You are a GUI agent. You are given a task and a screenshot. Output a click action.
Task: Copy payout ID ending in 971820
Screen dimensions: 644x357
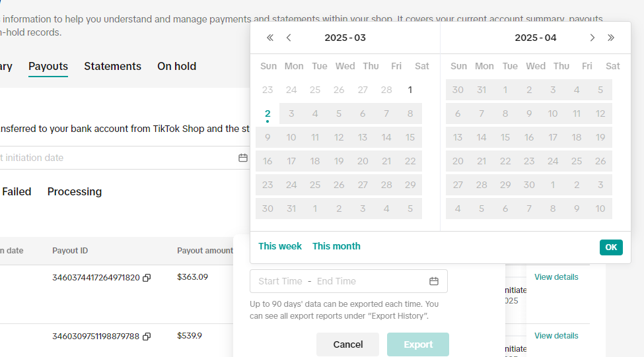pos(147,278)
